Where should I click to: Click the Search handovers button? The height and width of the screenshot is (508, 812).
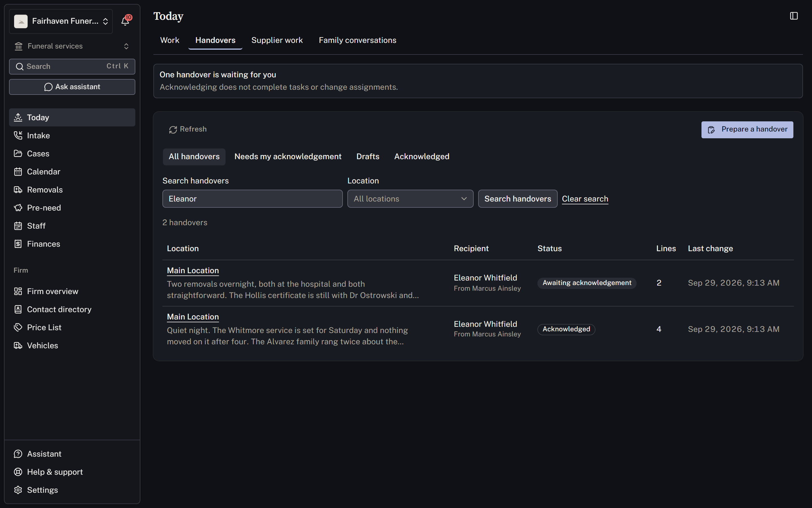pos(517,199)
